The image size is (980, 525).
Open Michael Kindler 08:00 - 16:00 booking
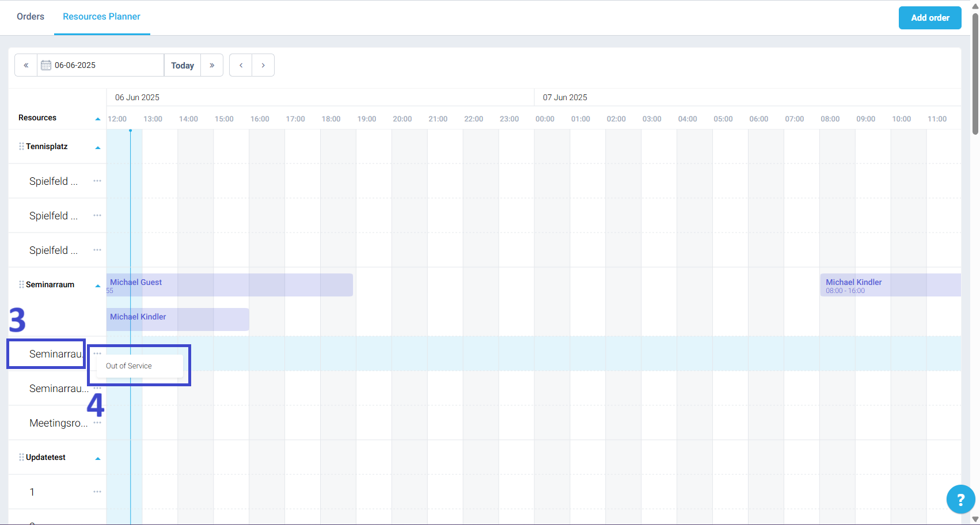click(x=891, y=285)
